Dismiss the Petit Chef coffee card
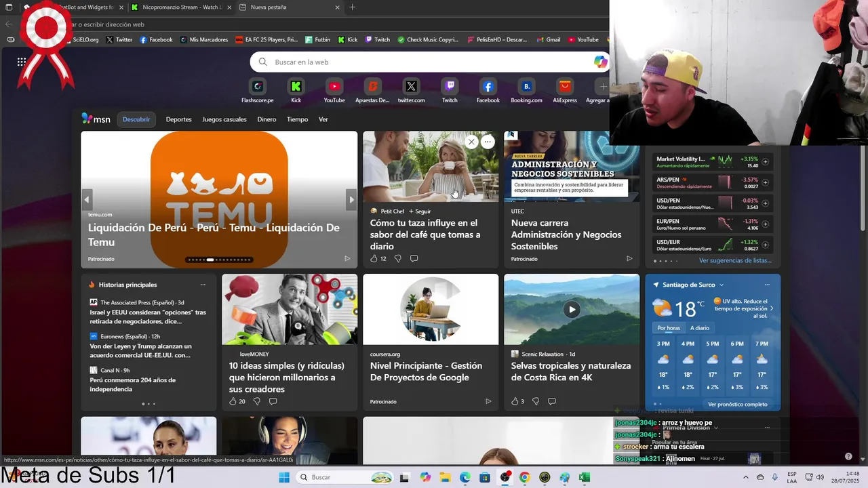This screenshot has width=868, height=488. coord(471,142)
